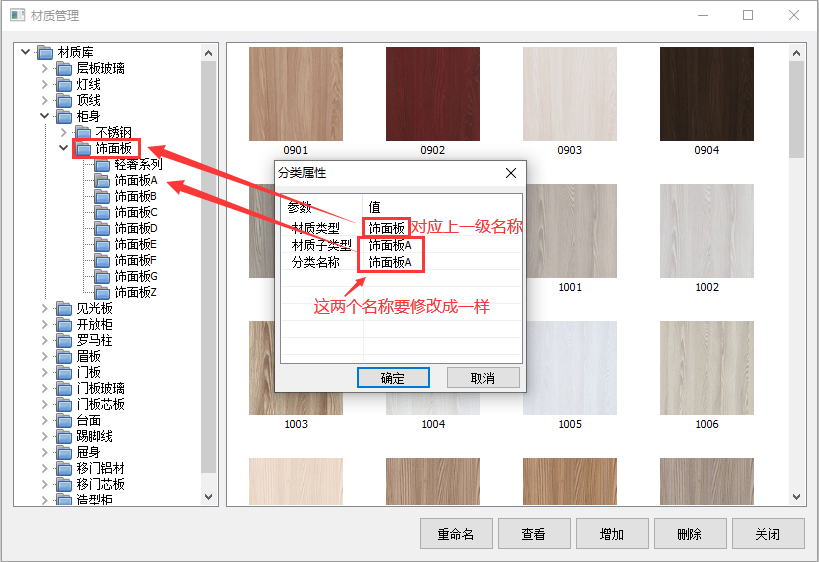Expand the 移门芯板 tree node
The height and width of the screenshot is (562, 819).
44,485
